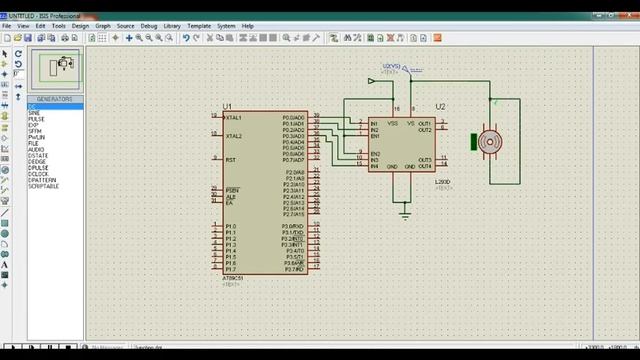Viewport: 640px width, 360px height.
Task: Center view at cursor with pan icon
Action: click(129, 38)
